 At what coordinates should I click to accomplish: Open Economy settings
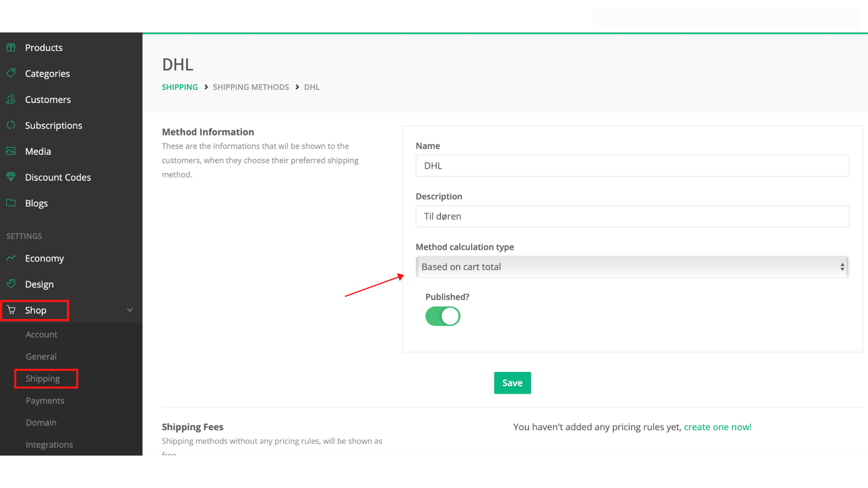pyautogui.click(x=44, y=258)
